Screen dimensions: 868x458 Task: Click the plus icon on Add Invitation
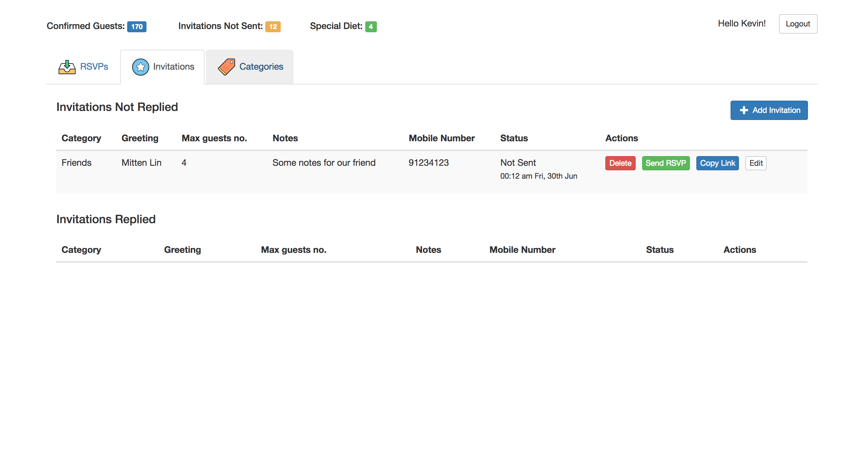click(744, 110)
